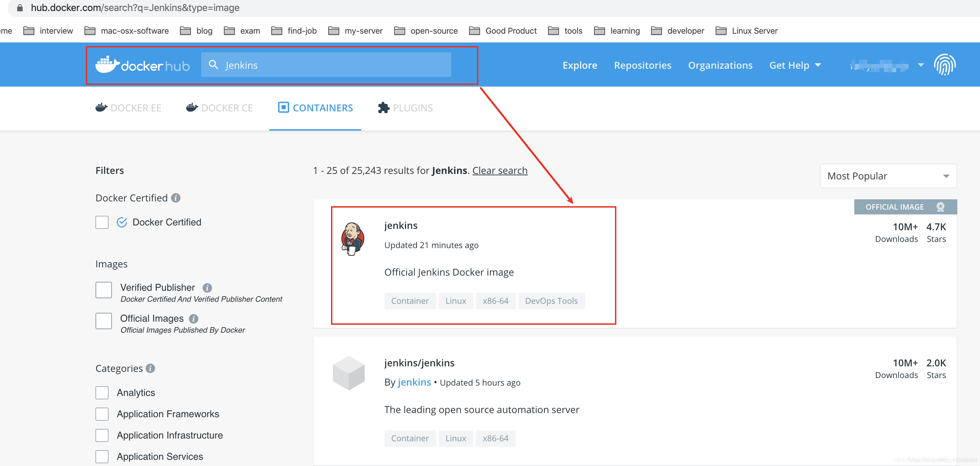Open Repositories in the top navigation
The width and height of the screenshot is (980, 466).
coord(642,66)
